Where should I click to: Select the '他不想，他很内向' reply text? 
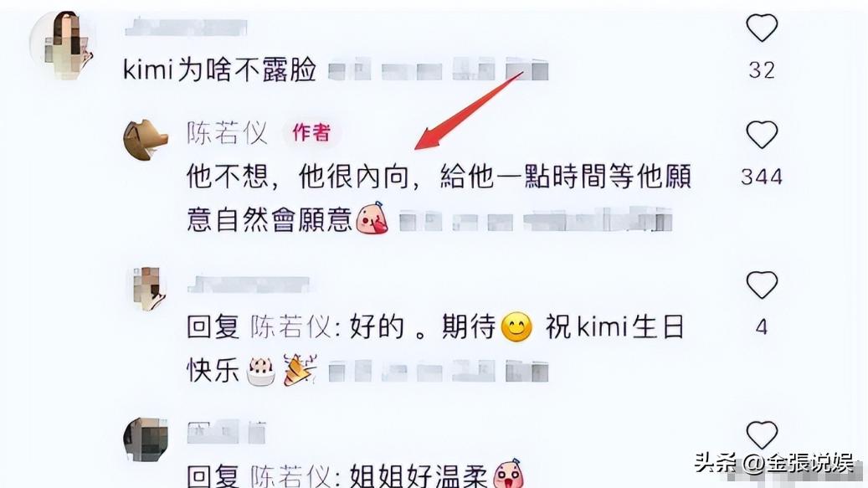[439, 198]
